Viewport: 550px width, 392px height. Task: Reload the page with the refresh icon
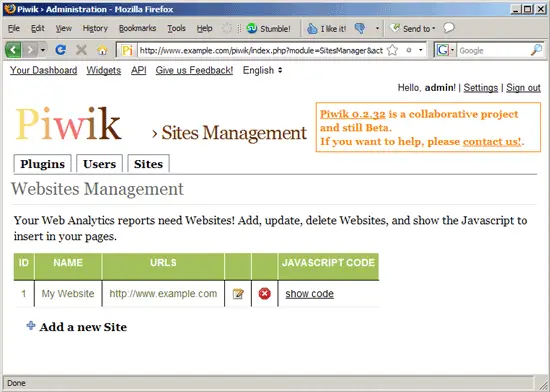(x=60, y=50)
